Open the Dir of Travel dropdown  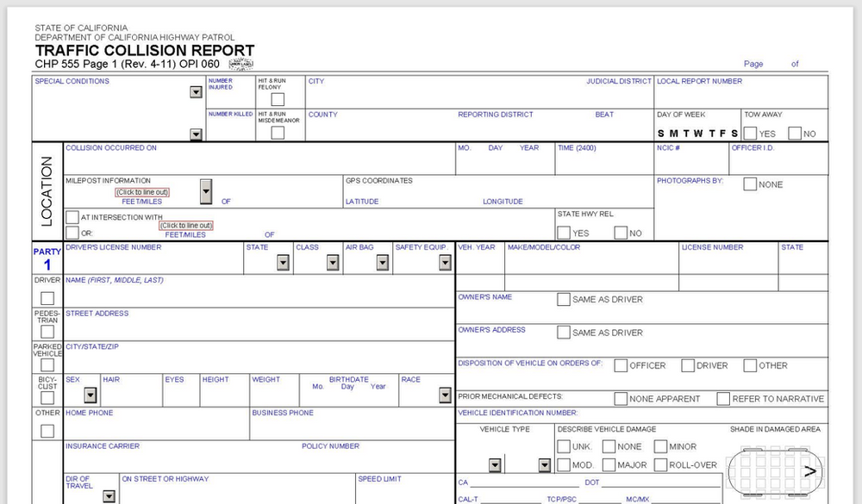[109, 496]
